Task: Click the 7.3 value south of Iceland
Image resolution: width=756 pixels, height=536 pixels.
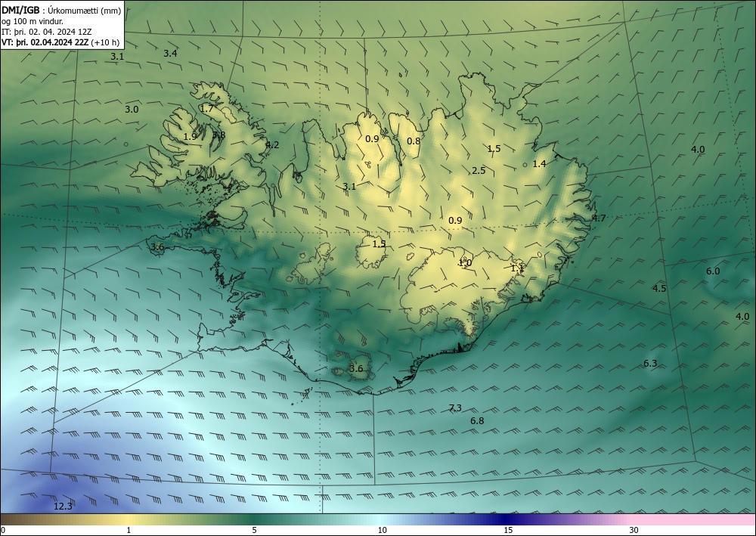Action: (455, 407)
